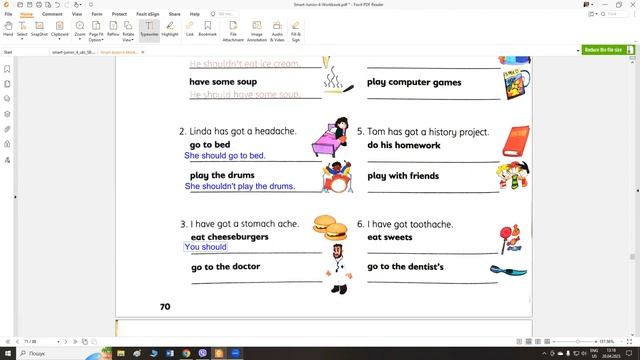
Task: Expand the touch mode dropdown in quick access
Action: click(x=81, y=4)
